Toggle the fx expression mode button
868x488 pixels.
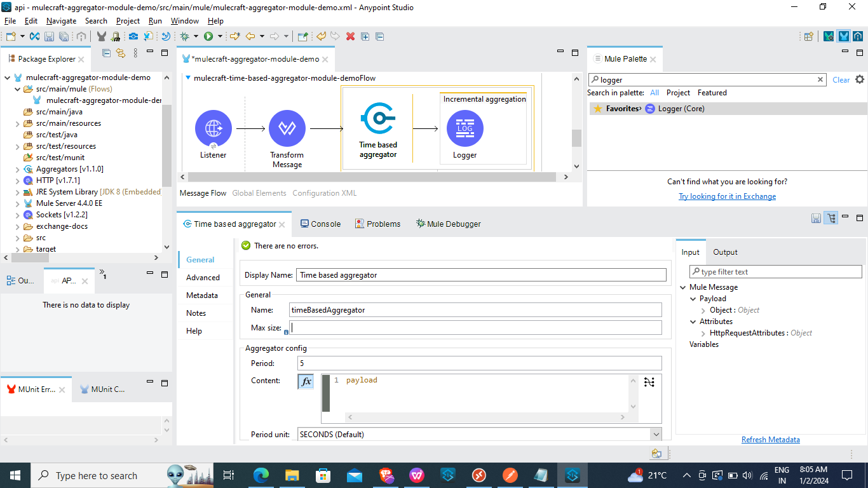[306, 381]
